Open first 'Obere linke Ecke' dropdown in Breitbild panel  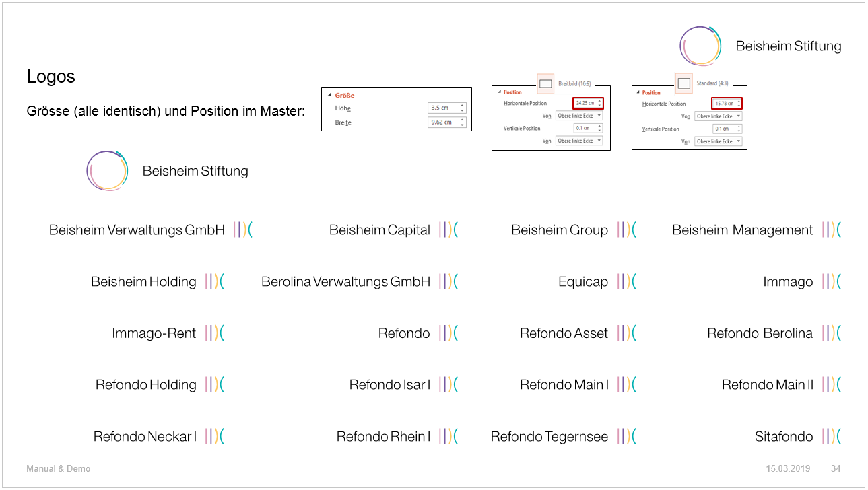(x=579, y=116)
